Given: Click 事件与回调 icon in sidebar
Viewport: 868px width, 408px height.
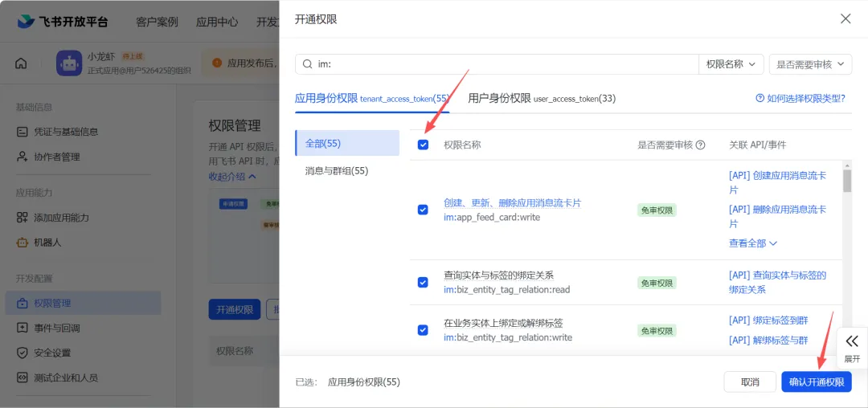Looking at the screenshot, I should point(23,328).
